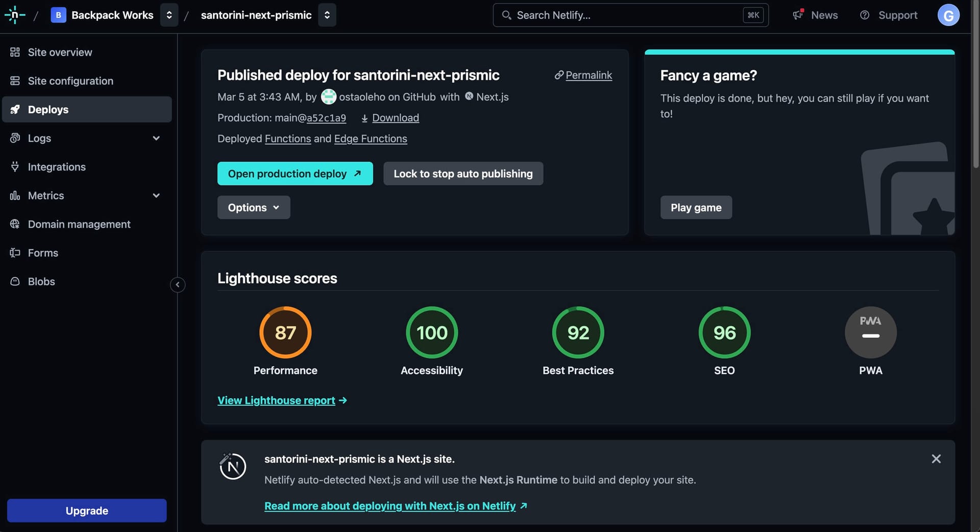Expand the Logs section chevron
Viewport: 980px width, 532px height.
[x=156, y=138]
